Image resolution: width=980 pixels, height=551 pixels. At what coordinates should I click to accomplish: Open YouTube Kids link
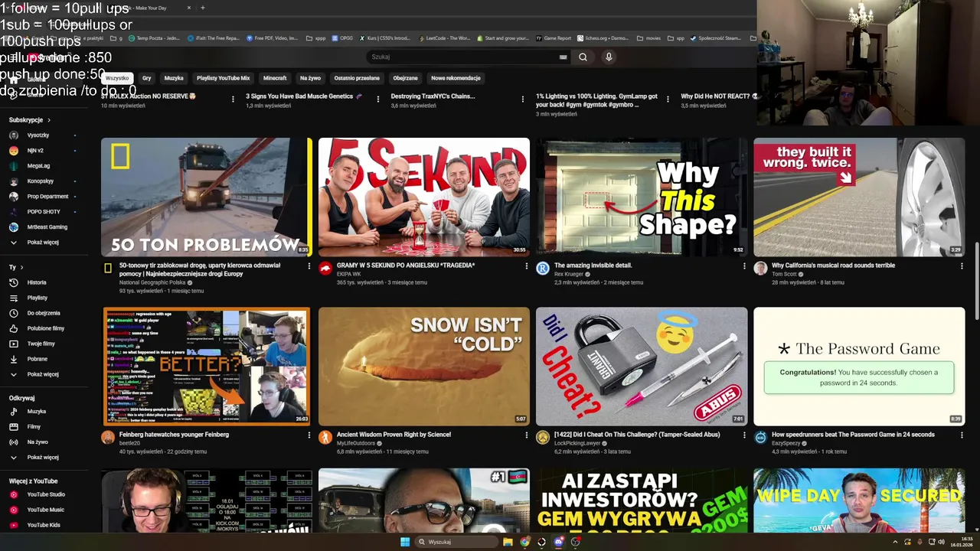(x=44, y=525)
